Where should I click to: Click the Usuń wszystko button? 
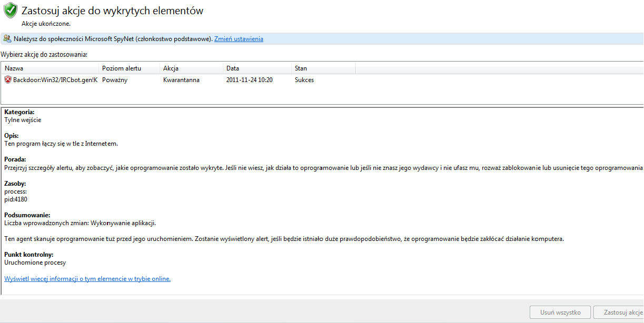pyautogui.click(x=560, y=312)
